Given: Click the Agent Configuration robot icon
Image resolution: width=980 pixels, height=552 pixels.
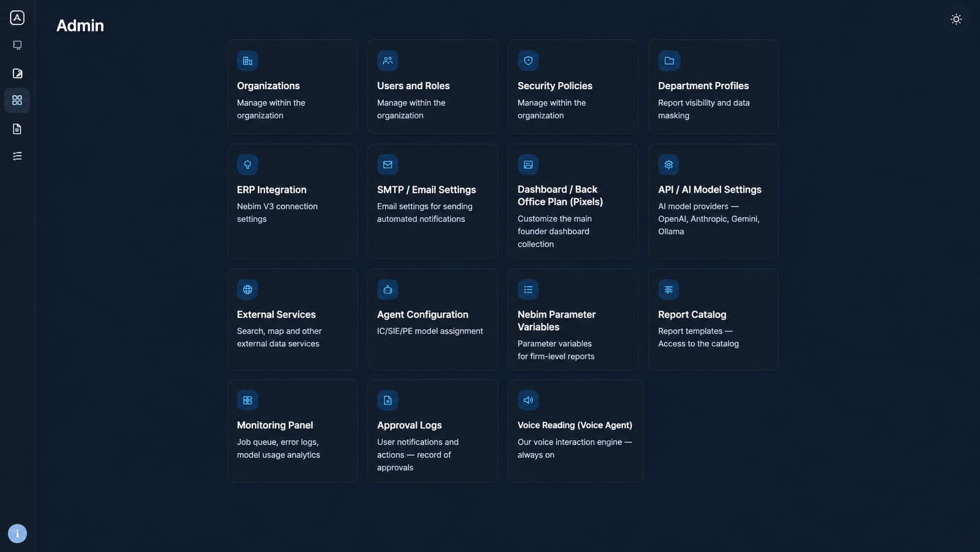Looking at the screenshot, I should coord(387,289).
